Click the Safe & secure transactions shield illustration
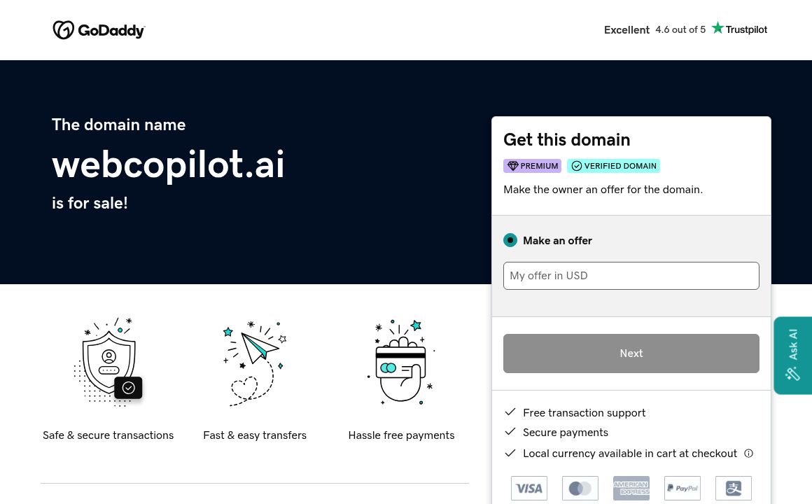This screenshot has height=504, width=812. click(108, 362)
